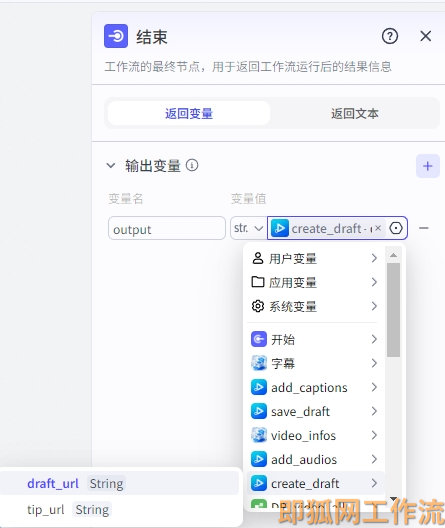This screenshot has width=445, height=528.
Task: Collapse the 输出变量 section
Action: click(111, 166)
